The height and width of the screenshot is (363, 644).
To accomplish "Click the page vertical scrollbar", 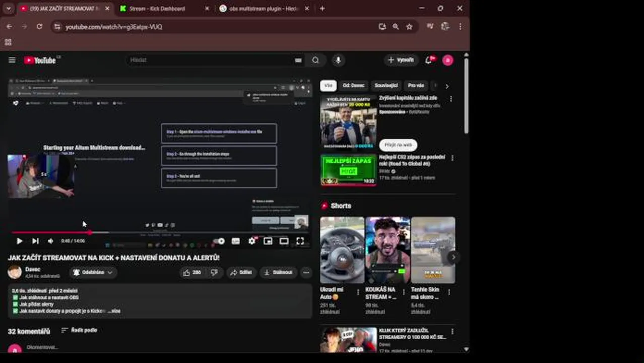I will pos(466,96).
